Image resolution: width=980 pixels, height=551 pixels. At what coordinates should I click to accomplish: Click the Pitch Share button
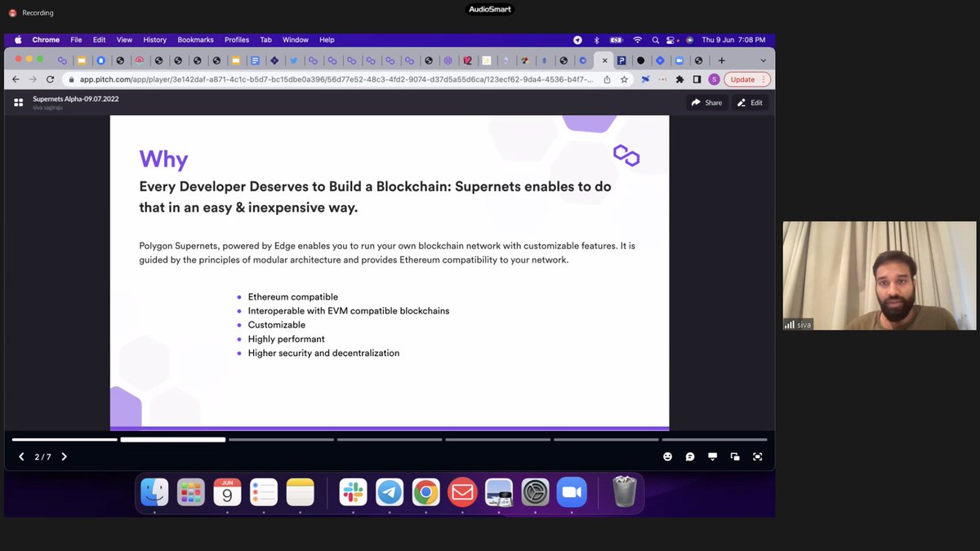706,103
